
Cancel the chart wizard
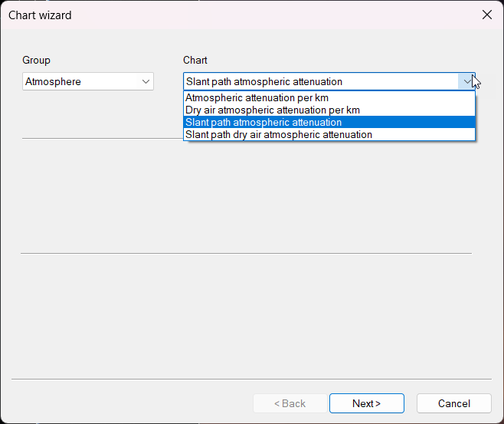coord(453,403)
